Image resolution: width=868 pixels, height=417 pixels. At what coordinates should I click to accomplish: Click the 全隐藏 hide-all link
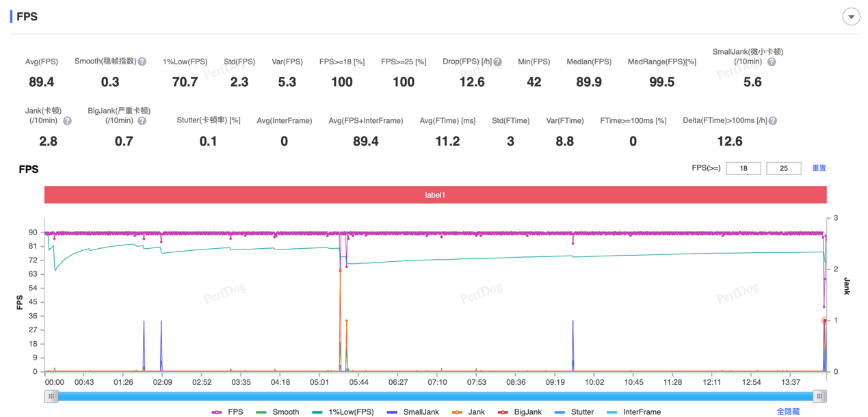pos(788,412)
